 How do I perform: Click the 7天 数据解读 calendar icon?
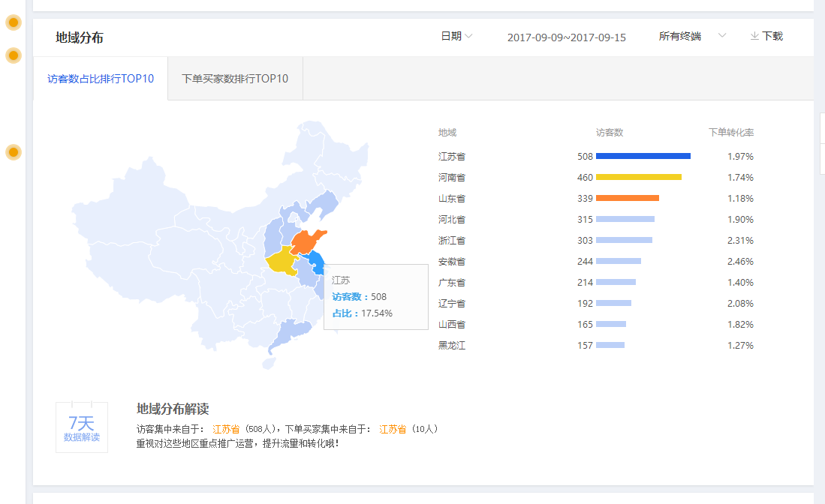click(x=82, y=427)
